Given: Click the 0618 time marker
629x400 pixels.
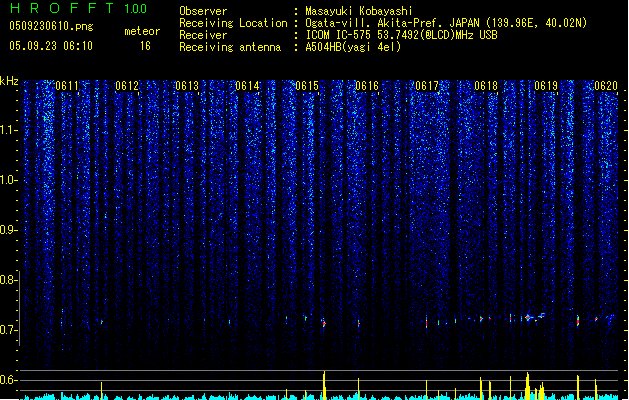Looking at the screenshot, I should click(x=486, y=86).
